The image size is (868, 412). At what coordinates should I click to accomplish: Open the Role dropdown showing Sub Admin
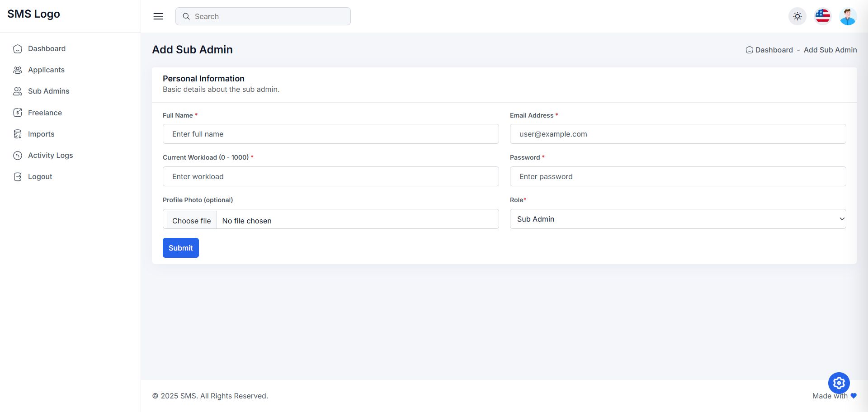click(x=678, y=219)
